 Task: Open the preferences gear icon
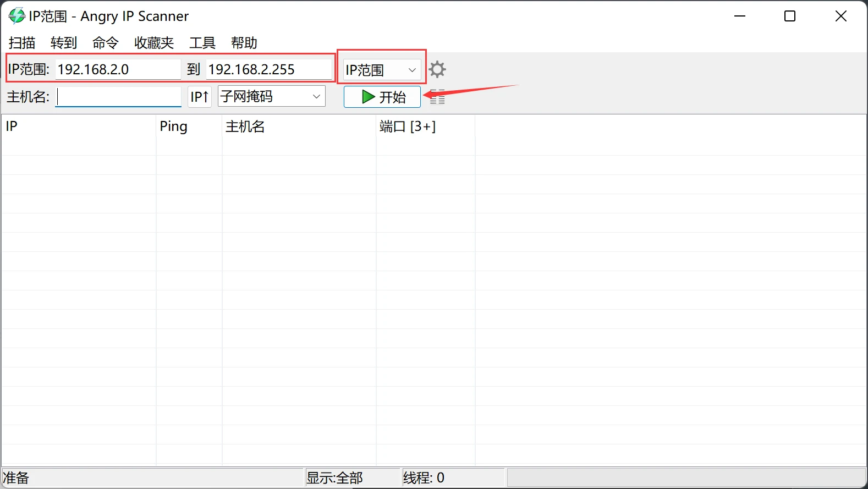437,69
